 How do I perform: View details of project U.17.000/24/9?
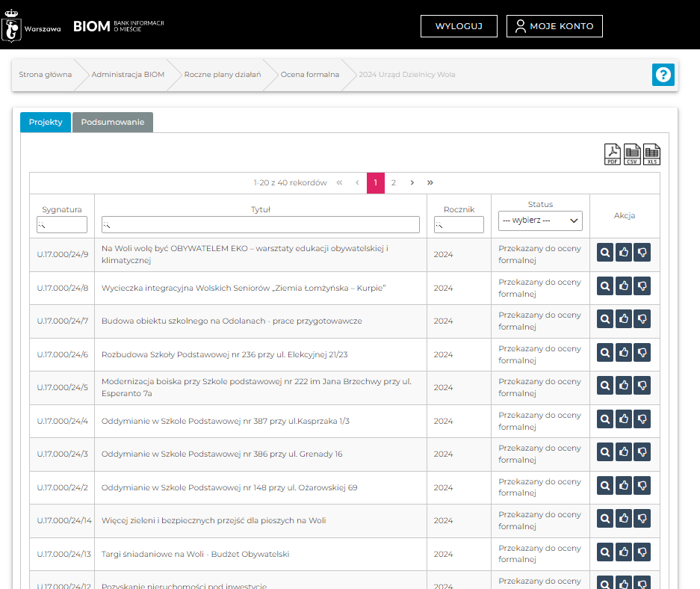tap(605, 253)
